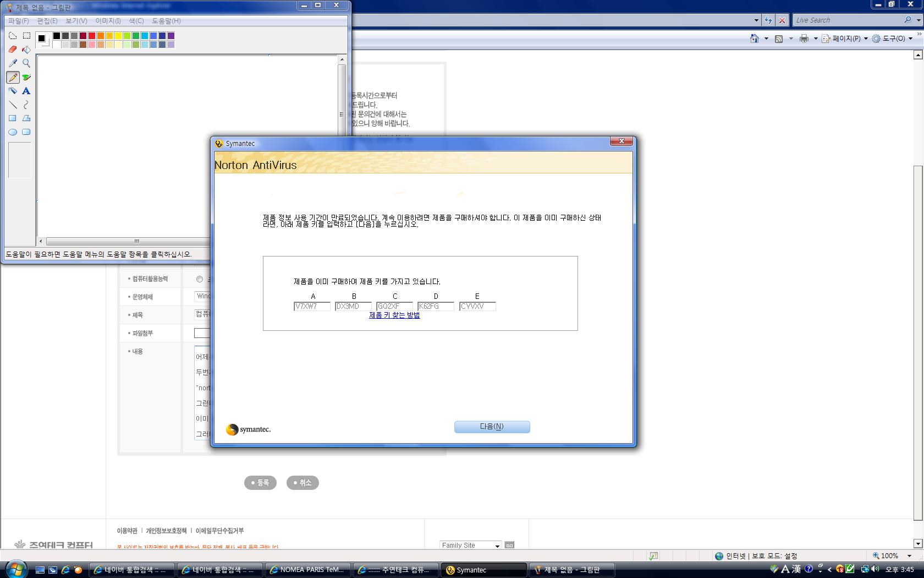This screenshot has width=924, height=578.
Task: Select the Free-form select tool in Paint
Action: pos(13,36)
